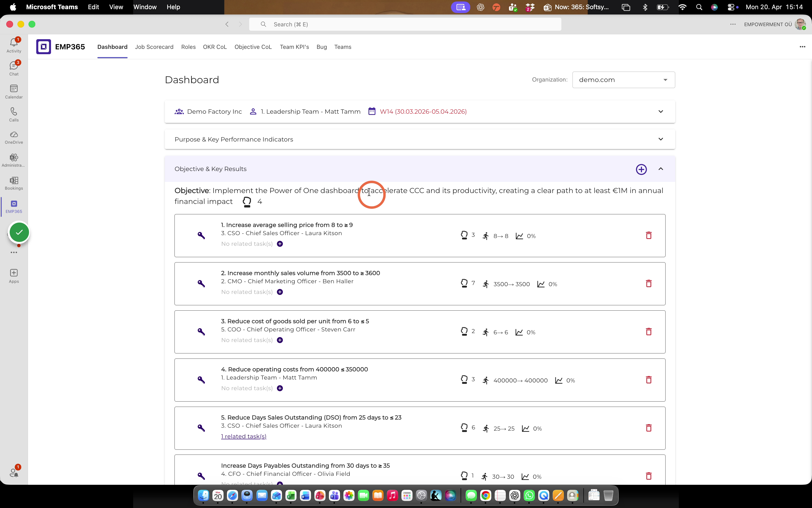
Task: Open Bookings in the Teams sidebar
Action: coord(14,183)
